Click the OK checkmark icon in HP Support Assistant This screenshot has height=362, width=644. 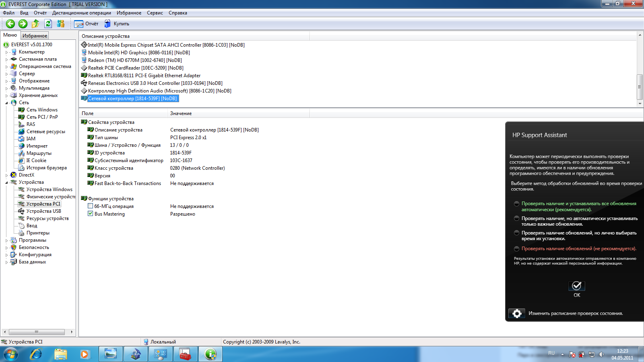pos(577,286)
